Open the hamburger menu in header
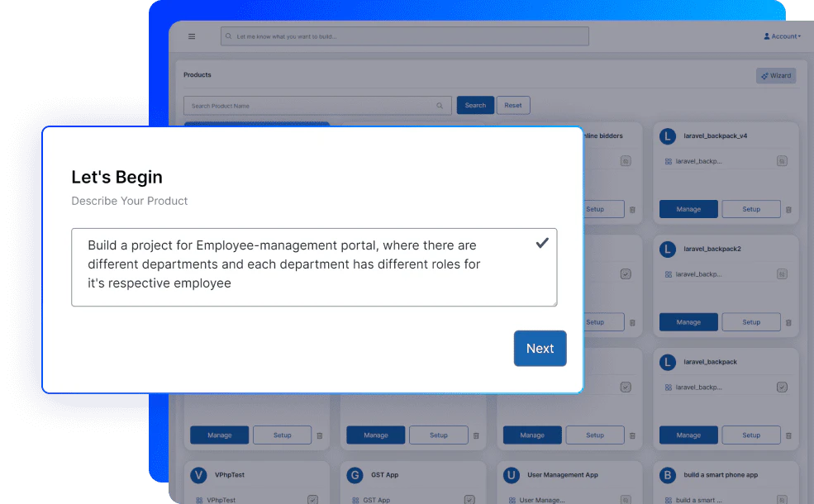Viewport: 814px width, 504px height. pos(192,36)
